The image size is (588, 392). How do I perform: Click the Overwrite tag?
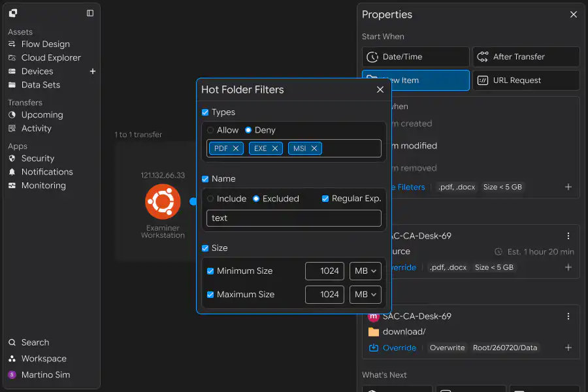click(x=447, y=348)
